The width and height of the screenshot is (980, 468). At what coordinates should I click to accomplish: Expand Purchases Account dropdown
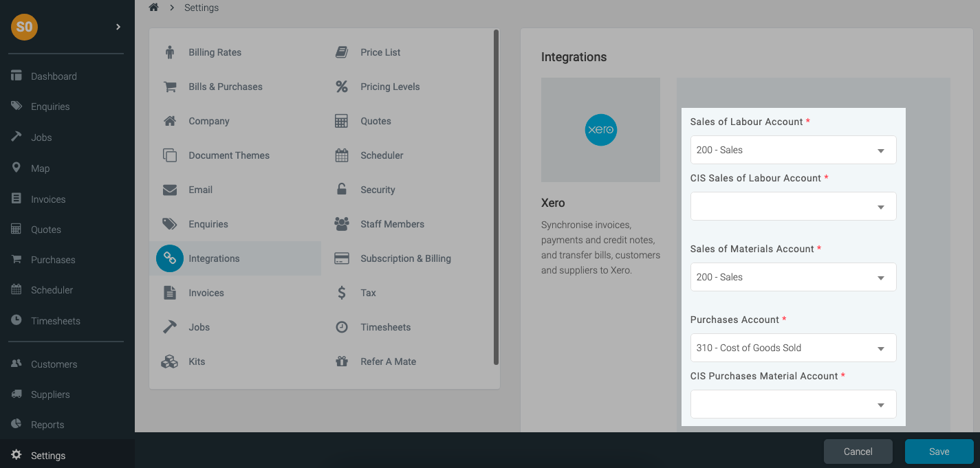[793, 348]
